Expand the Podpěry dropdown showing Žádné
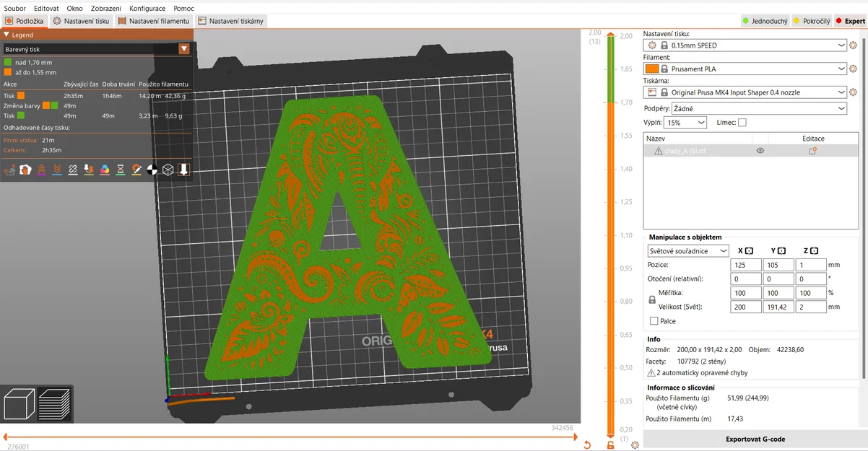This screenshot has height=451, width=868. point(759,108)
